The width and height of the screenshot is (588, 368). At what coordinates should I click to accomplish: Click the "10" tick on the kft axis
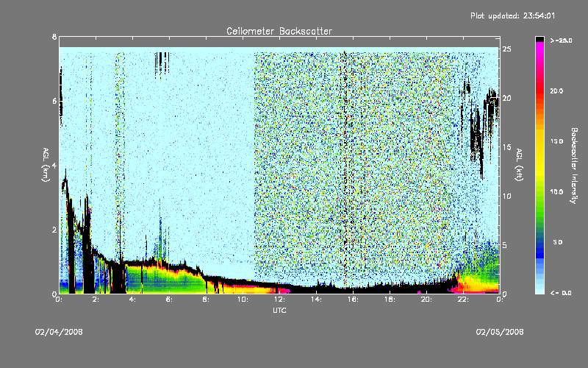(x=506, y=196)
